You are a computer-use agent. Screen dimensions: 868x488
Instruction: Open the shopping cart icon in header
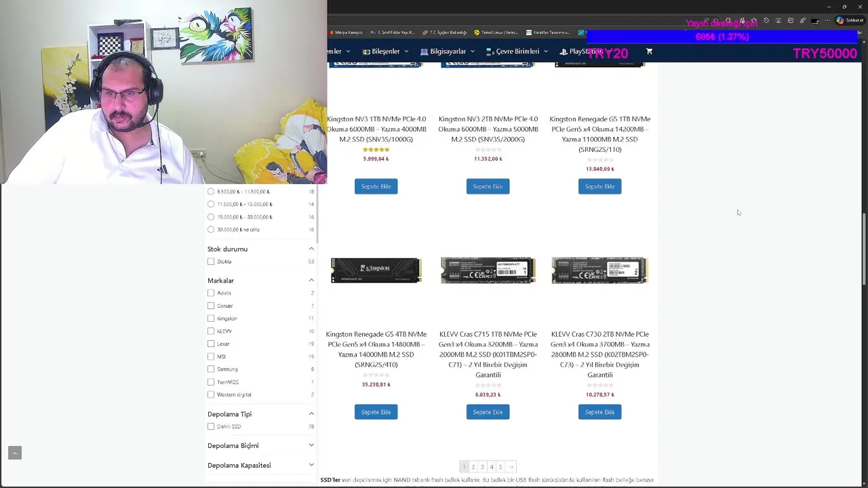pyautogui.click(x=649, y=52)
